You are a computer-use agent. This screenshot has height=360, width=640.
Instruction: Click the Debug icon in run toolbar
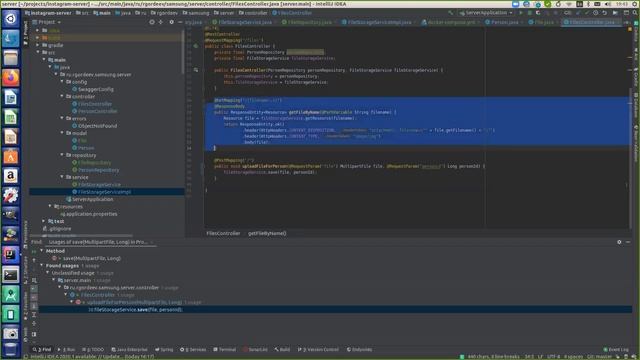pos(529,13)
